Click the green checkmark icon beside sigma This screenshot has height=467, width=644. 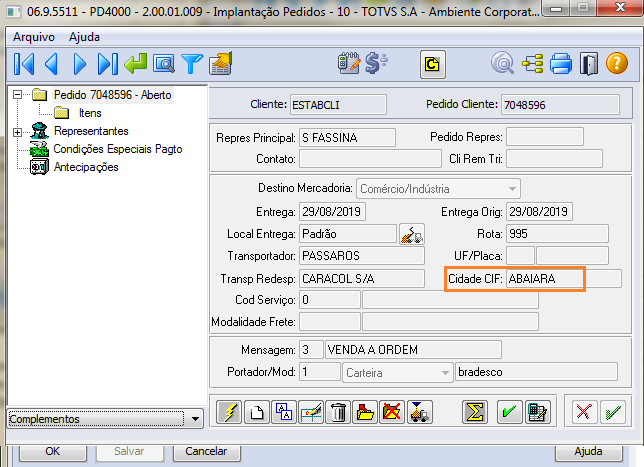(510, 412)
